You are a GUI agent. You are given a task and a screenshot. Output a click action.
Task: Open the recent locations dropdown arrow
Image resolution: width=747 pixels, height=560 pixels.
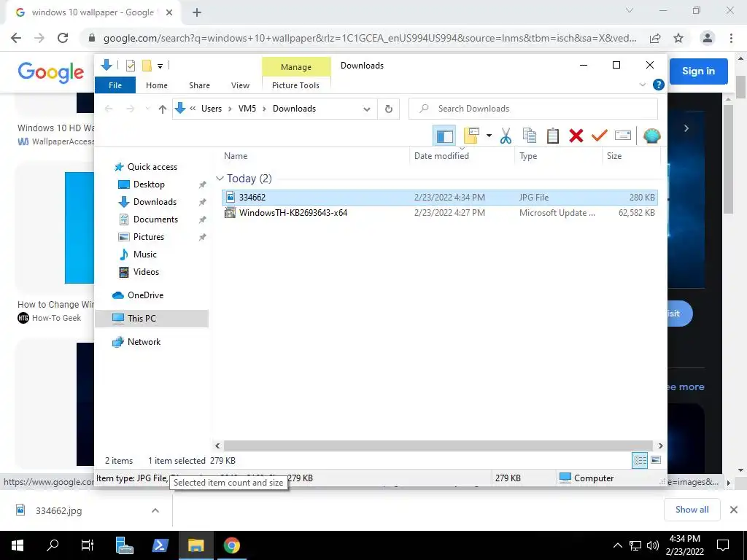click(147, 109)
